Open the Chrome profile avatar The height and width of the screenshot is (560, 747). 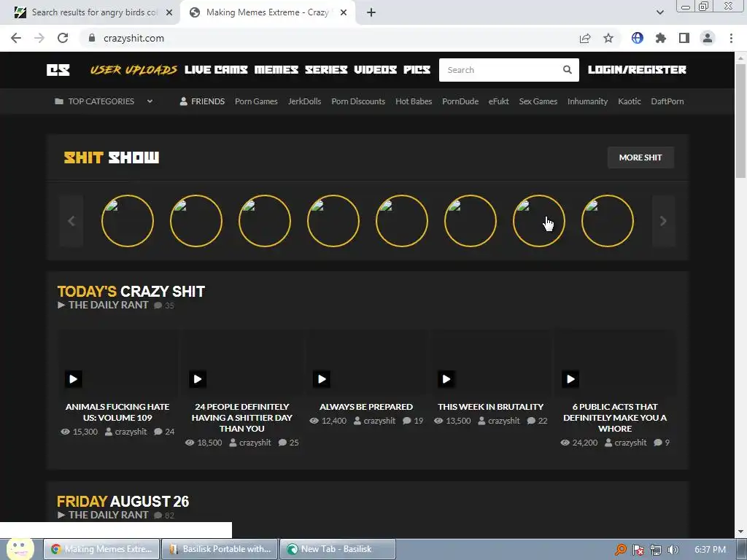(708, 38)
